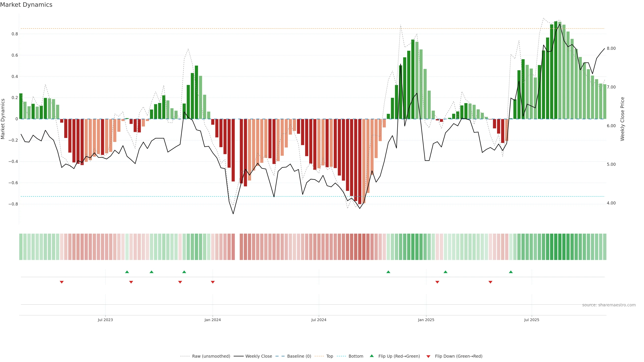Click the source: sharemaestro.com text
The height and width of the screenshot is (362, 644).
click(x=609, y=305)
